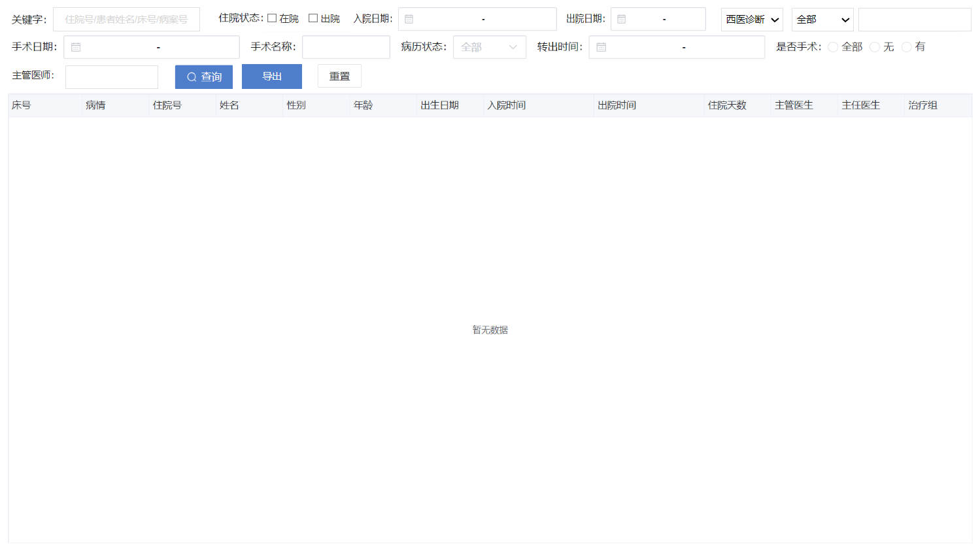
Task: Check the 出院 status checkbox
Action: pos(313,18)
